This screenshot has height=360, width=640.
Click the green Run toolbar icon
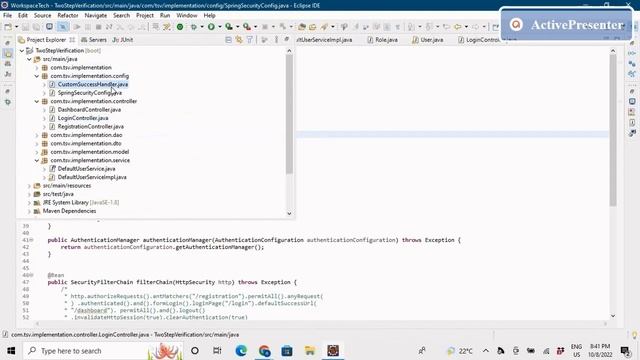211,27
